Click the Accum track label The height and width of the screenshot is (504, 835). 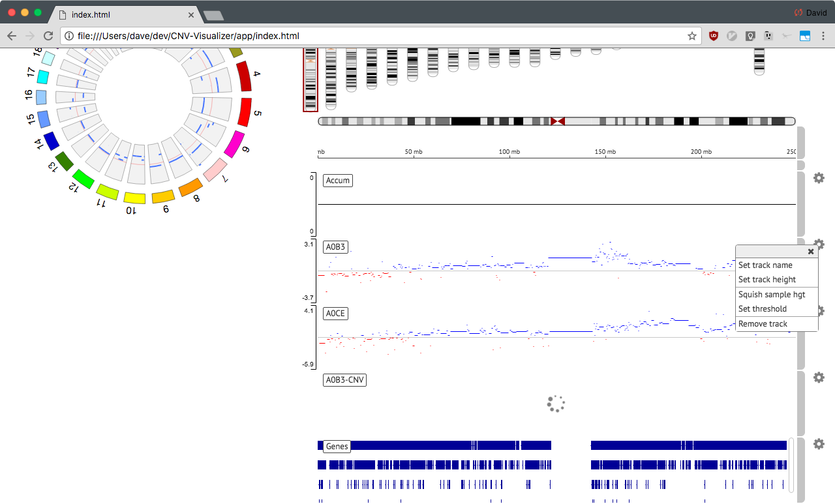coord(338,181)
